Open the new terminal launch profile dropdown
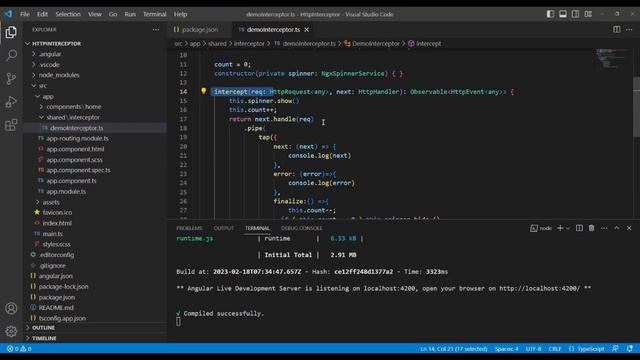 pos(567,228)
